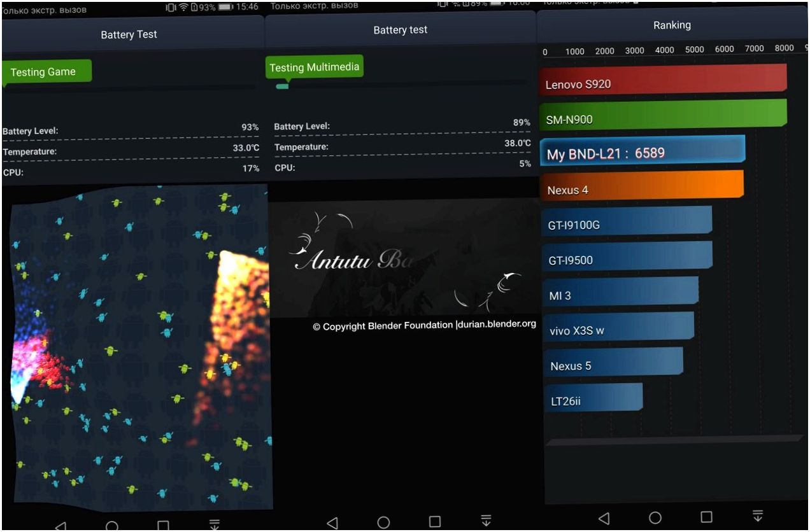810x532 pixels.
Task: Tap the Ranking header
Action: 672,25
